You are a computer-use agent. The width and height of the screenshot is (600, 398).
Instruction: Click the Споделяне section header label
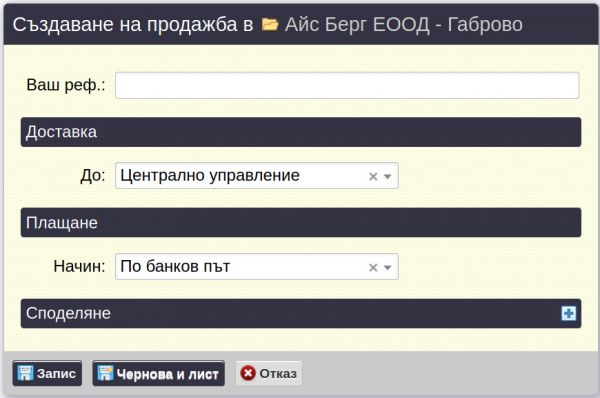click(x=68, y=313)
